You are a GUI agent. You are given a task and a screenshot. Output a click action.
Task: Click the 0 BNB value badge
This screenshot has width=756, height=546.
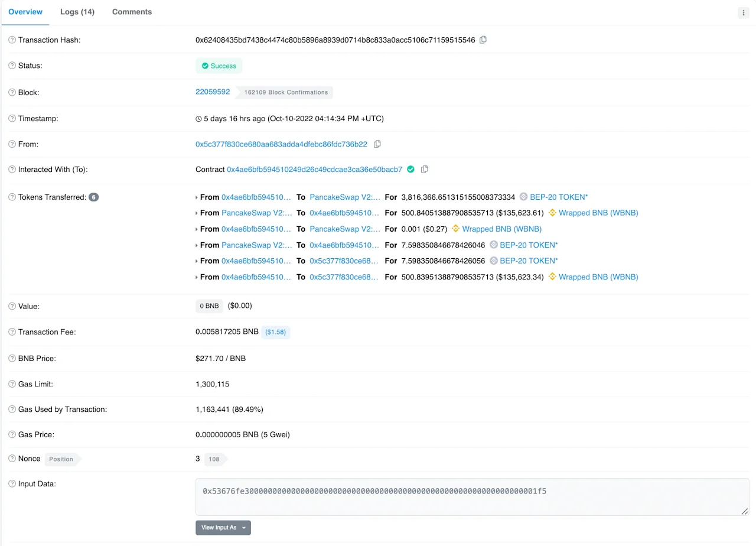(210, 306)
